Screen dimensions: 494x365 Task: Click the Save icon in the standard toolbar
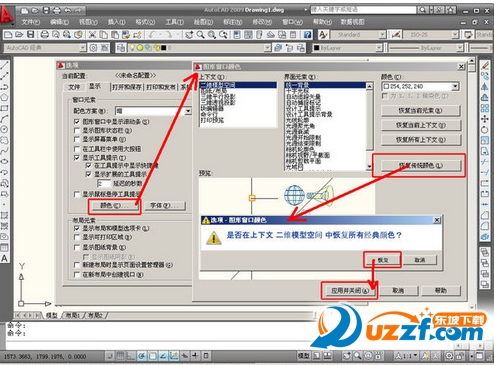[31, 35]
